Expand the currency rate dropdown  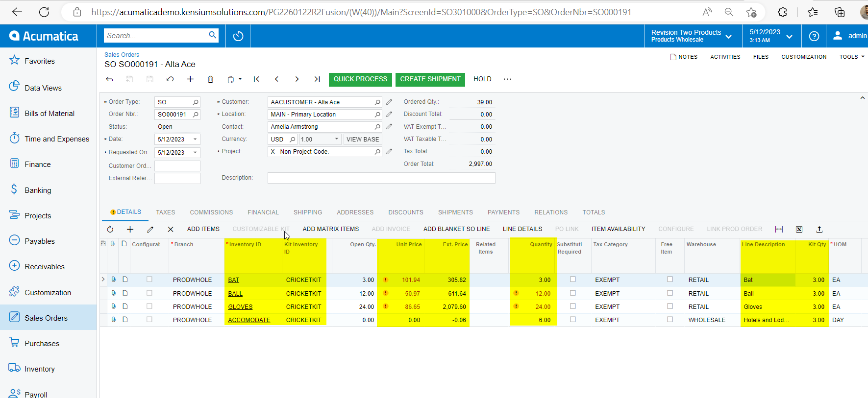tap(337, 139)
